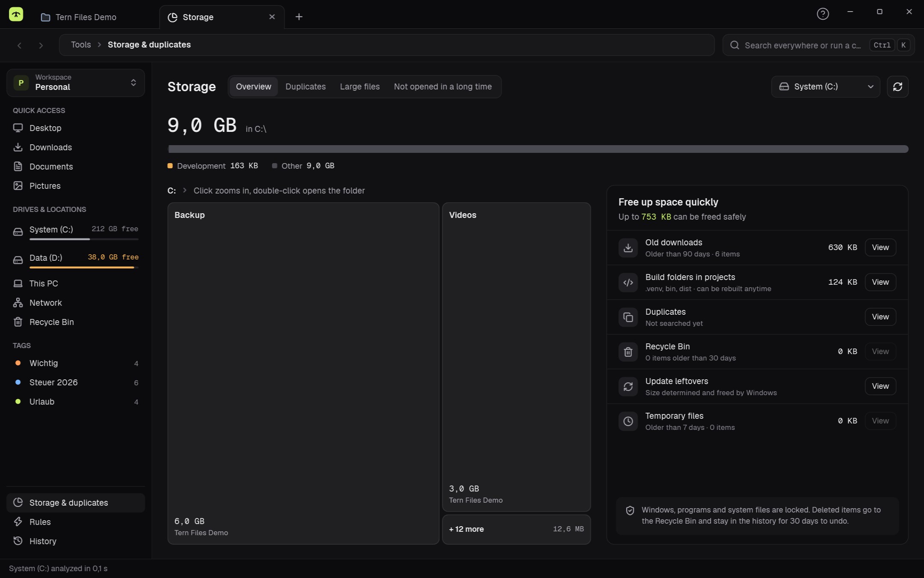Select the Not opened in a long time tab

pyautogui.click(x=443, y=86)
